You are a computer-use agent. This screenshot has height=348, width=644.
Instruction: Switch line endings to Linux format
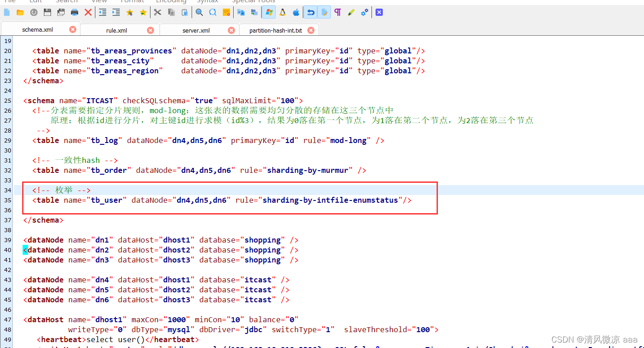(282, 13)
